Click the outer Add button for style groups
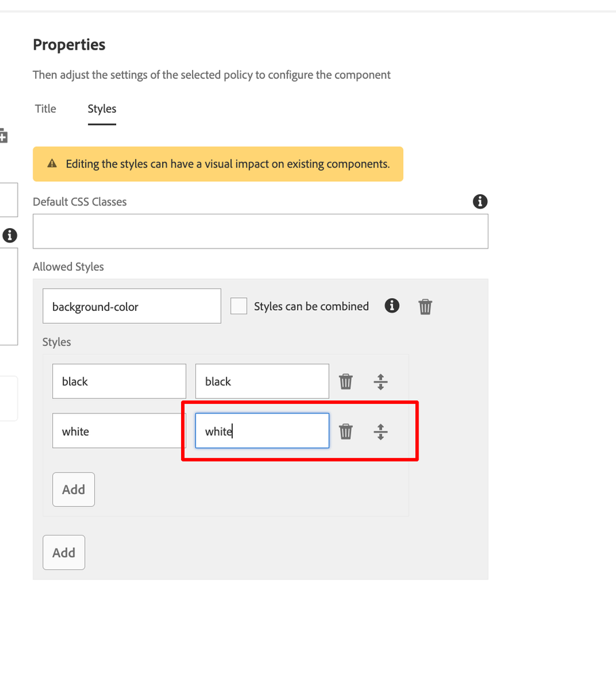This screenshot has width=616, height=678. coord(64,552)
